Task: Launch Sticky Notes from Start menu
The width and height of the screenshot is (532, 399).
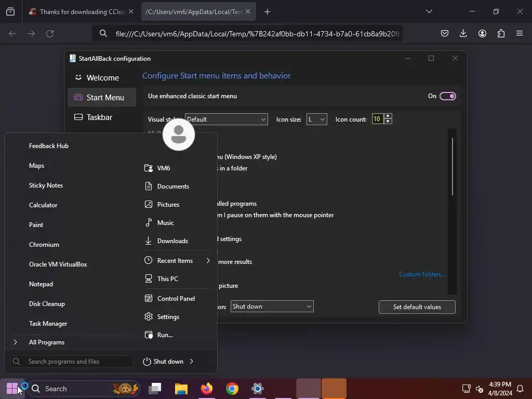Action: point(46,185)
